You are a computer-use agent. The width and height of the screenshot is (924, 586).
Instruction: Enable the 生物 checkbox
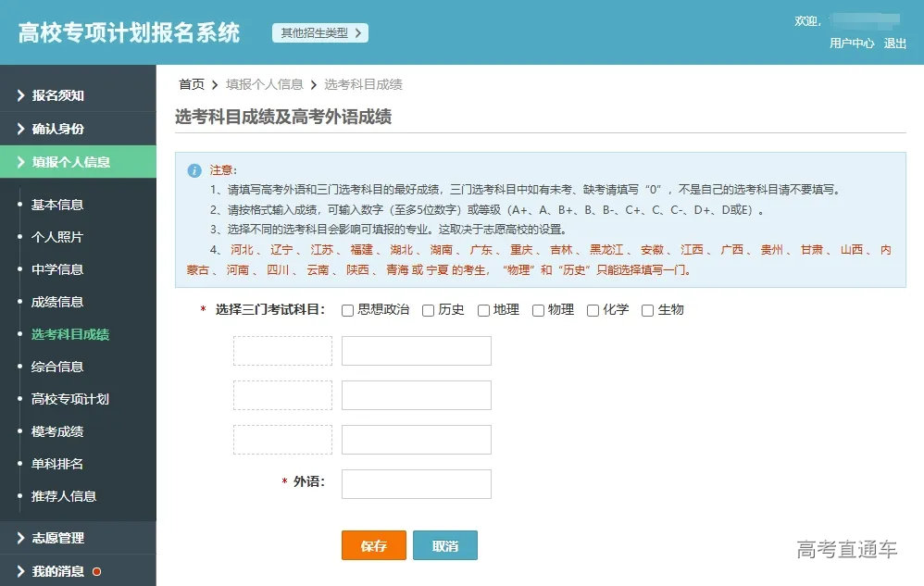[x=647, y=310]
